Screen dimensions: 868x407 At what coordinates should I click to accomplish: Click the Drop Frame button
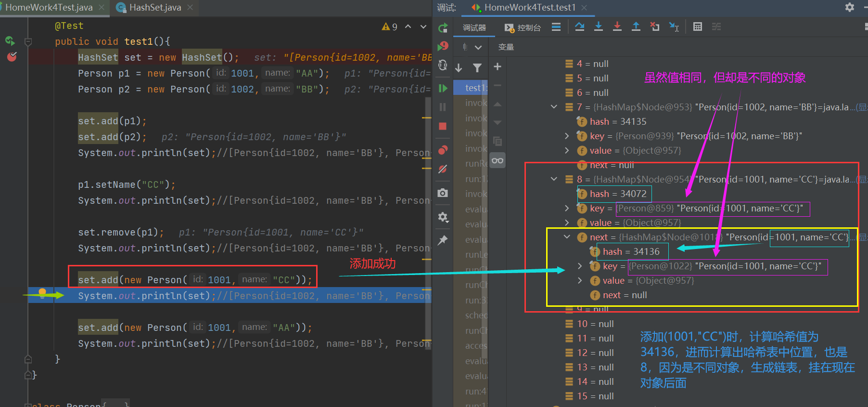point(655,27)
